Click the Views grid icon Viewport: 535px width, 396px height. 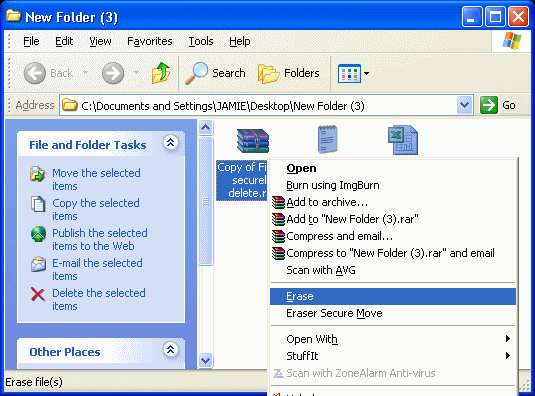tap(349, 73)
